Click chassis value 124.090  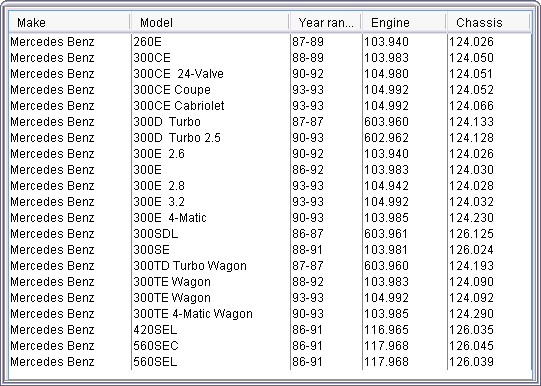tap(471, 281)
